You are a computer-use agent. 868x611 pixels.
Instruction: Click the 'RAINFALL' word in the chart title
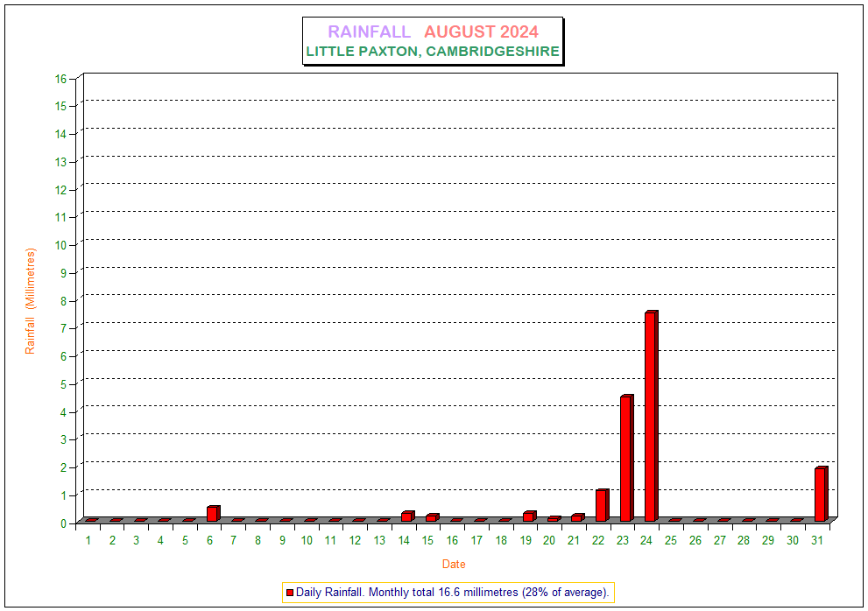coord(370,32)
